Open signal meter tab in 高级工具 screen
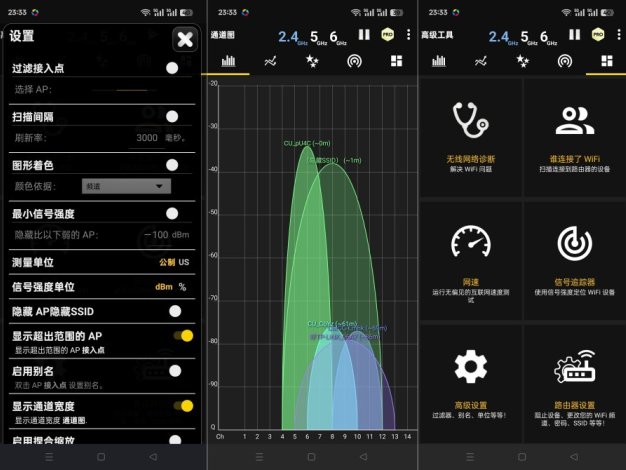The height and width of the screenshot is (470, 626). coord(565,61)
